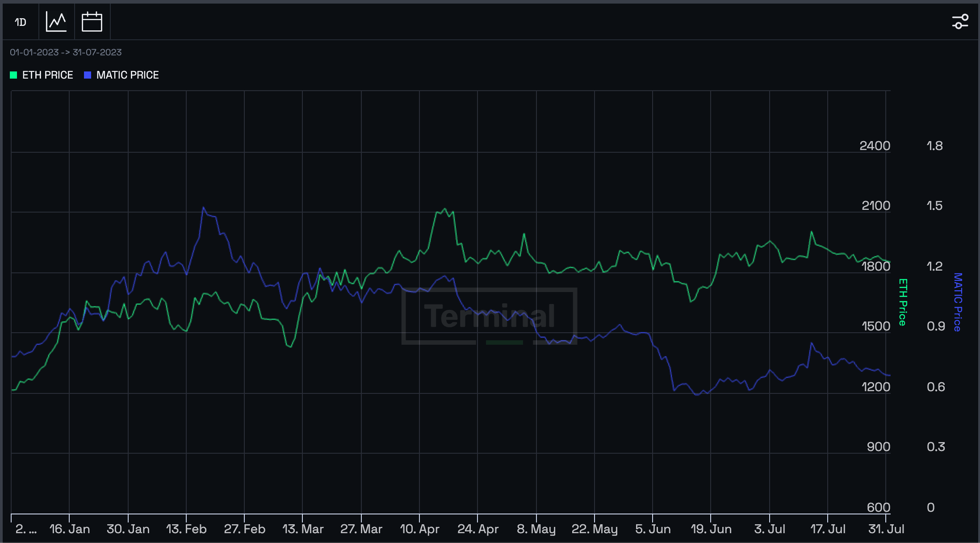Click the 1800 ETH axis label
Viewport: 980px width, 543px height.
tap(875, 266)
